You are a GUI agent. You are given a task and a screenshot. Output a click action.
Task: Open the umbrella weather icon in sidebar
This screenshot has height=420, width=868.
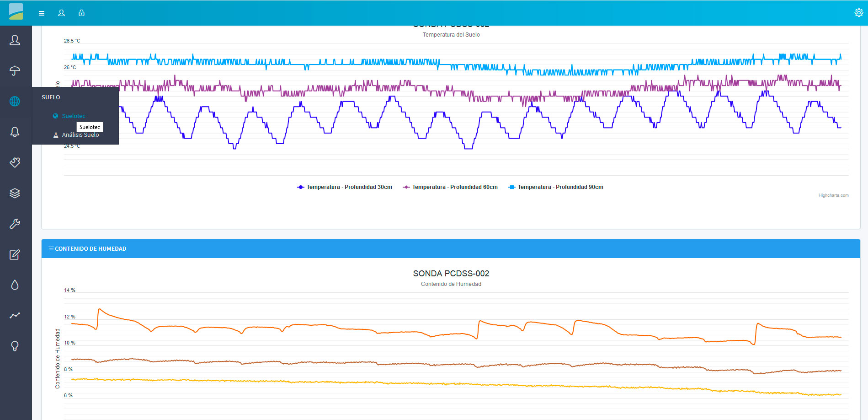click(15, 70)
